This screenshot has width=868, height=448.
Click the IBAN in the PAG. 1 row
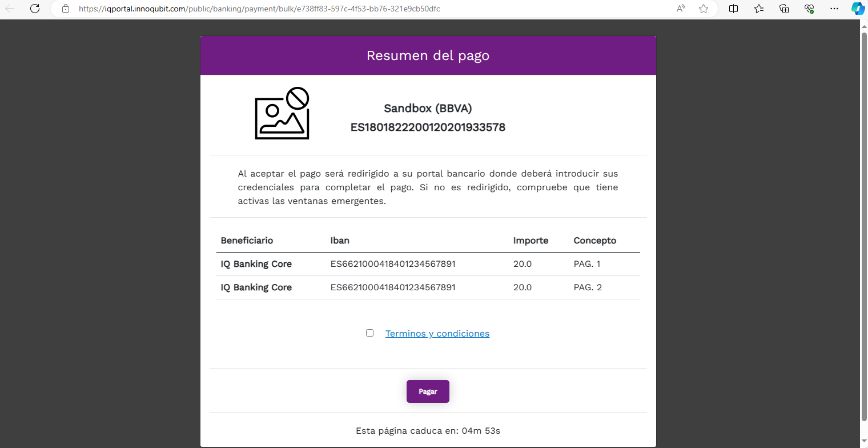tap(392, 263)
